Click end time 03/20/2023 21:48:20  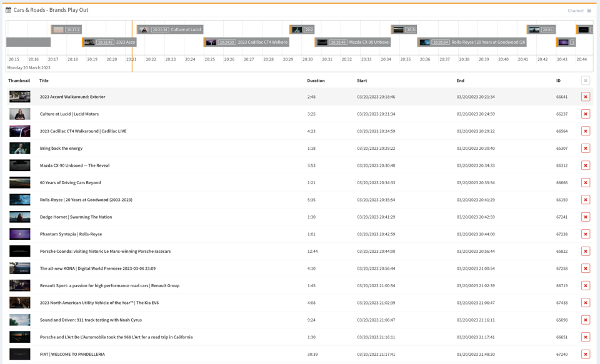coord(476,355)
